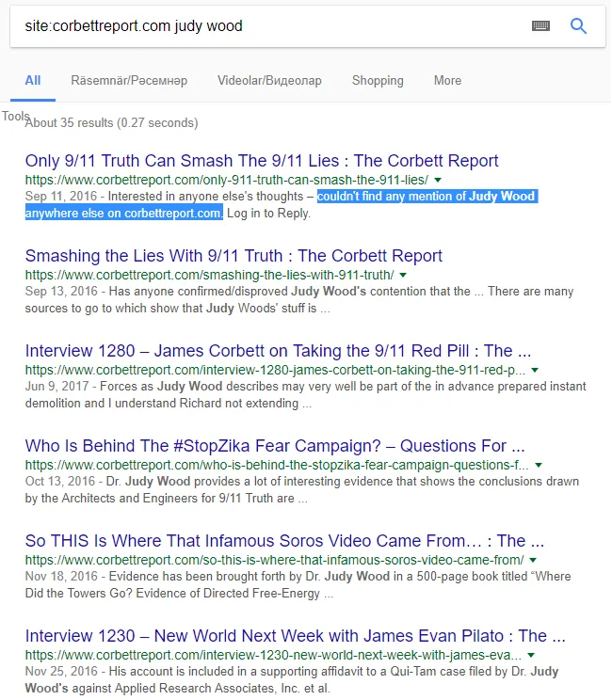Click the so-this-is-where-that-infamous-soros green URL
This screenshot has height=700, width=612.
click(274, 560)
